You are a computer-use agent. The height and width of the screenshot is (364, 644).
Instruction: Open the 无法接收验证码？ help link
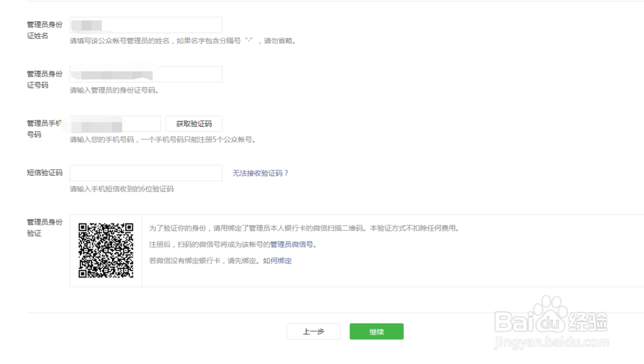261,173
